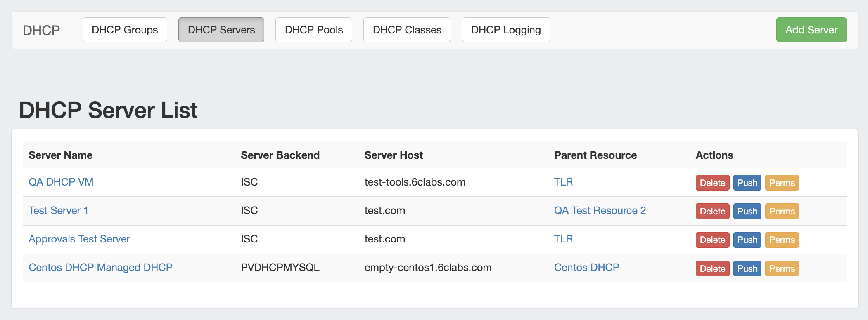
Task: Edit Perms for Approvals Test Server
Action: 782,240
